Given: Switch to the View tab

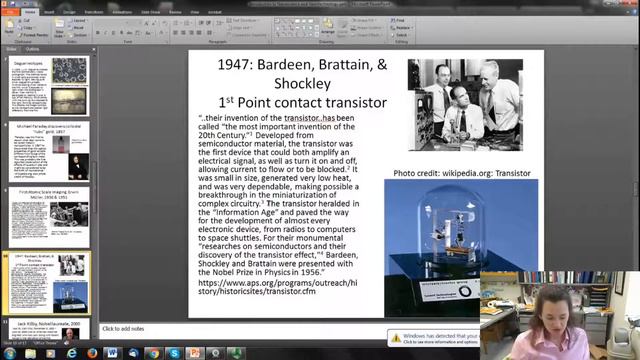Looking at the screenshot, I should point(195,12).
